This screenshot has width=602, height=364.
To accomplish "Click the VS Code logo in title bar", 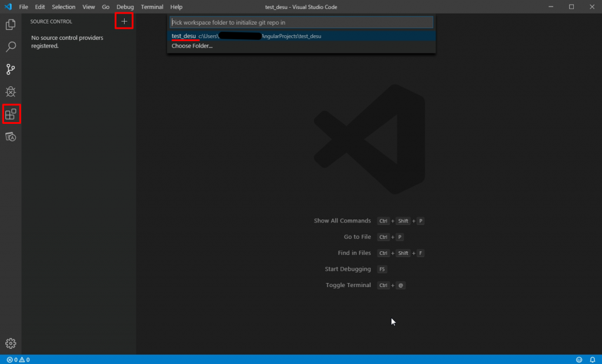I will 8,7.
